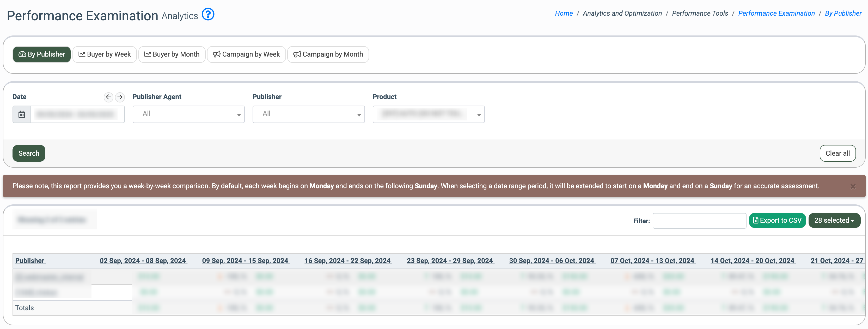Open the 28 selected columns dropdown
Image resolution: width=868 pixels, height=329 pixels.
pyautogui.click(x=834, y=221)
